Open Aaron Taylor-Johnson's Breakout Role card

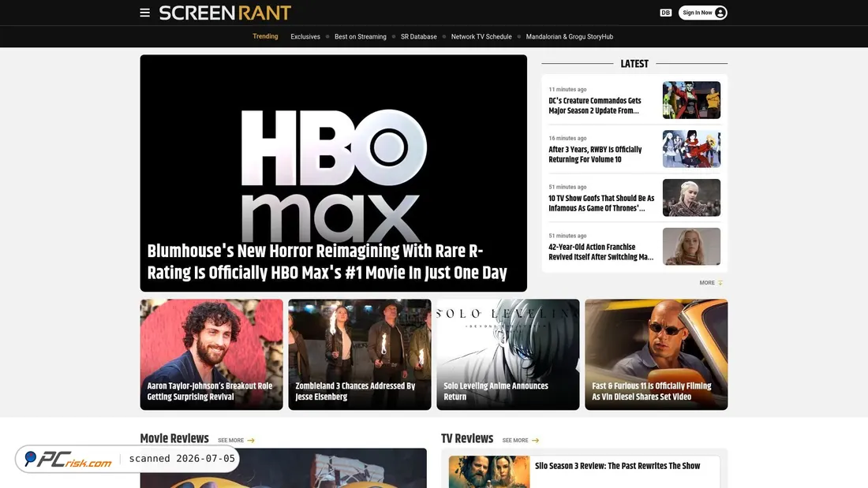[211, 355]
